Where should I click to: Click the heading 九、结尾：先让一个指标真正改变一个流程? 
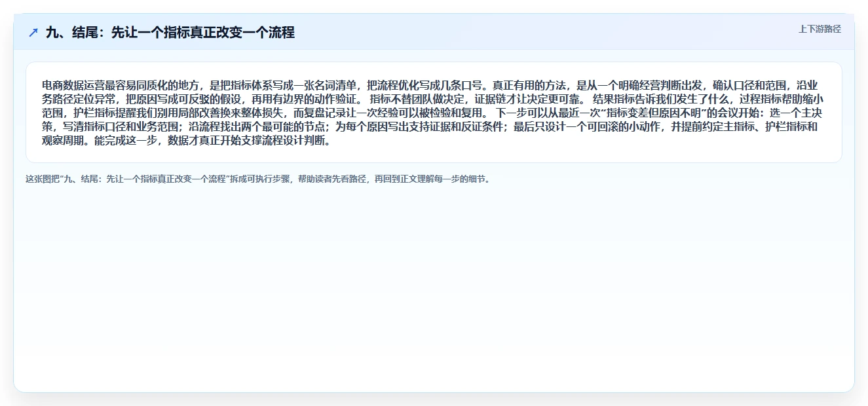click(x=170, y=33)
